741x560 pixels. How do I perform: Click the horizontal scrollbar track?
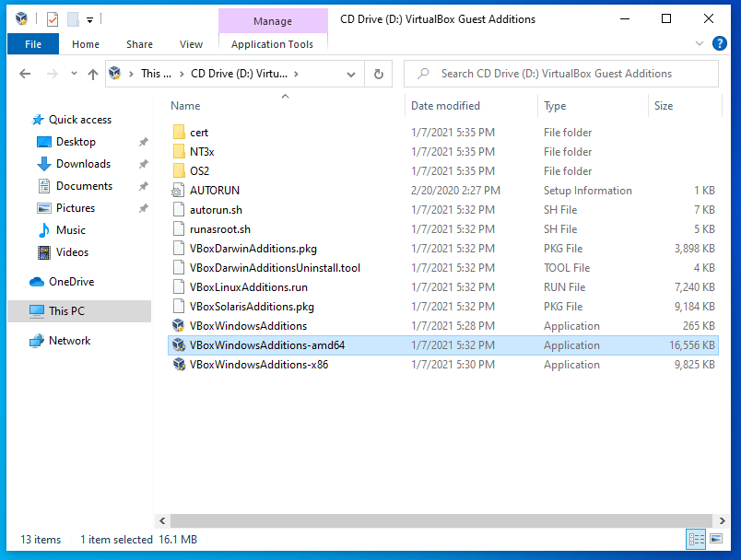pyautogui.click(x=441, y=520)
